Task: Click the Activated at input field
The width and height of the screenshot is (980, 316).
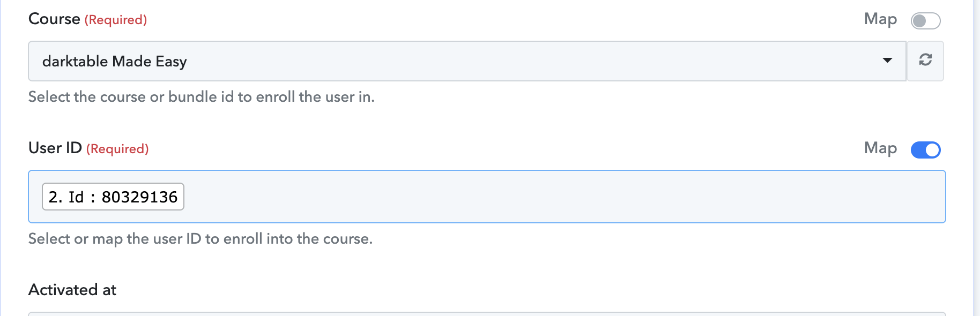Action: tap(487, 314)
